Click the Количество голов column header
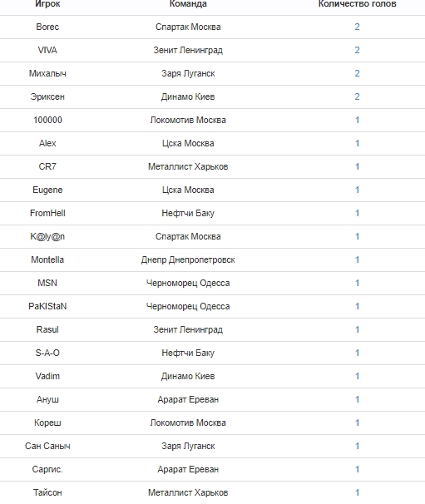 (357, 4)
